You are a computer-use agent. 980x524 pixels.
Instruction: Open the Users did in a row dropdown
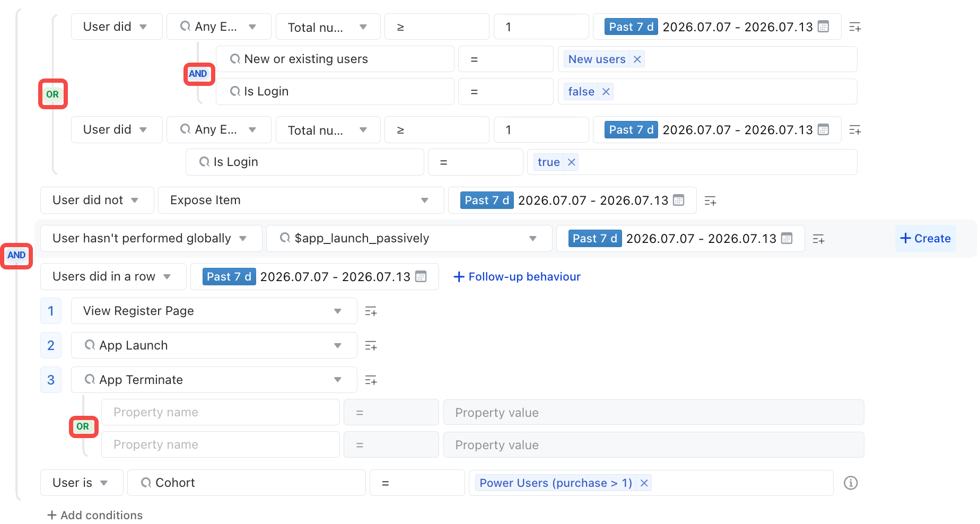(x=113, y=276)
